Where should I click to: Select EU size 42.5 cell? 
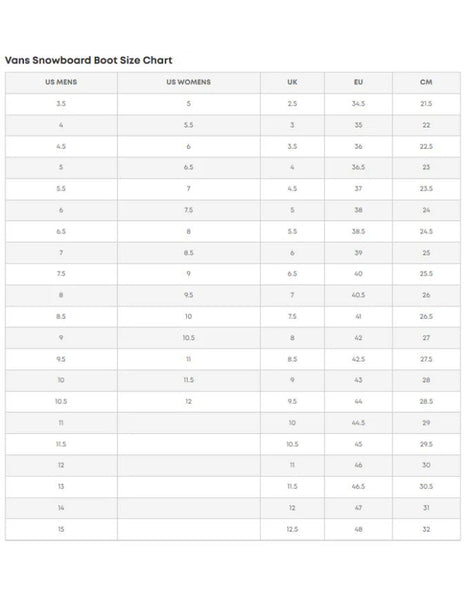(x=358, y=359)
